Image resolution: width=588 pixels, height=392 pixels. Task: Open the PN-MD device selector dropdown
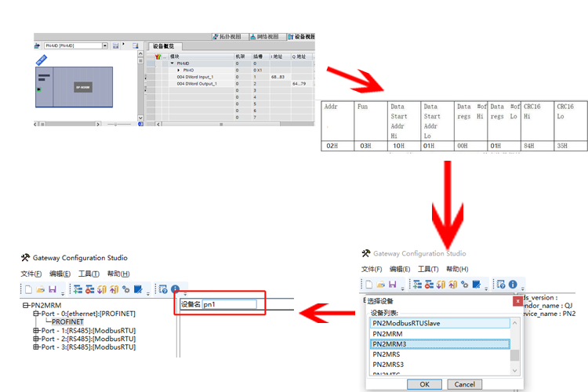[104, 46]
